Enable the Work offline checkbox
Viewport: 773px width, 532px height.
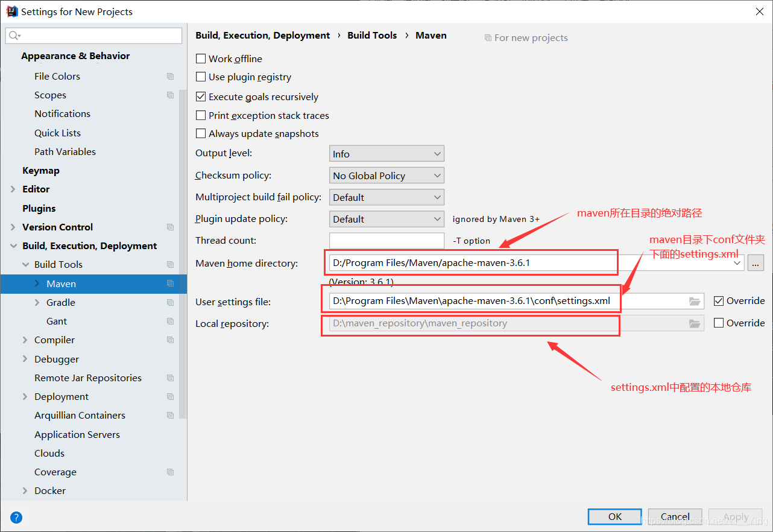pos(201,59)
